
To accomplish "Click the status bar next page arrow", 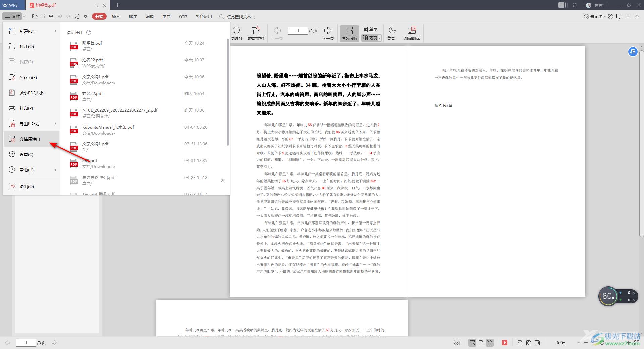I will (x=54, y=343).
